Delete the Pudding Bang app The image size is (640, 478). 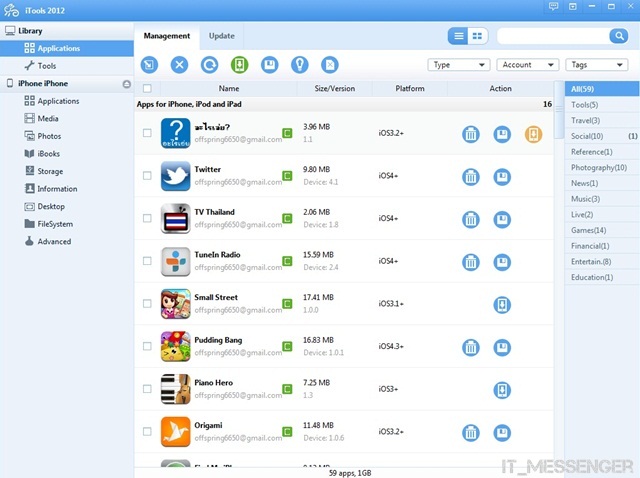pos(471,347)
